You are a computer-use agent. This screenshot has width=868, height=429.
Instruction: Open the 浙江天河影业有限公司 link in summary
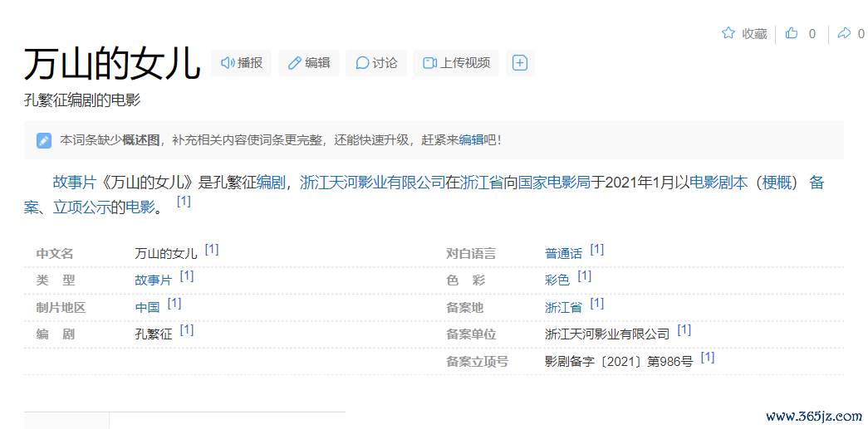coord(372,183)
